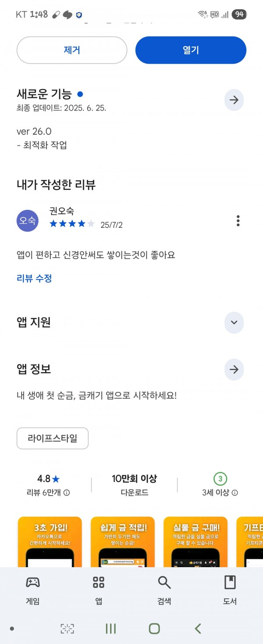The width and height of the screenshot is (263, 644).
Task: Open the 쉽게 금 적립 screenshot thumbnail
Action: coord(123,542)
